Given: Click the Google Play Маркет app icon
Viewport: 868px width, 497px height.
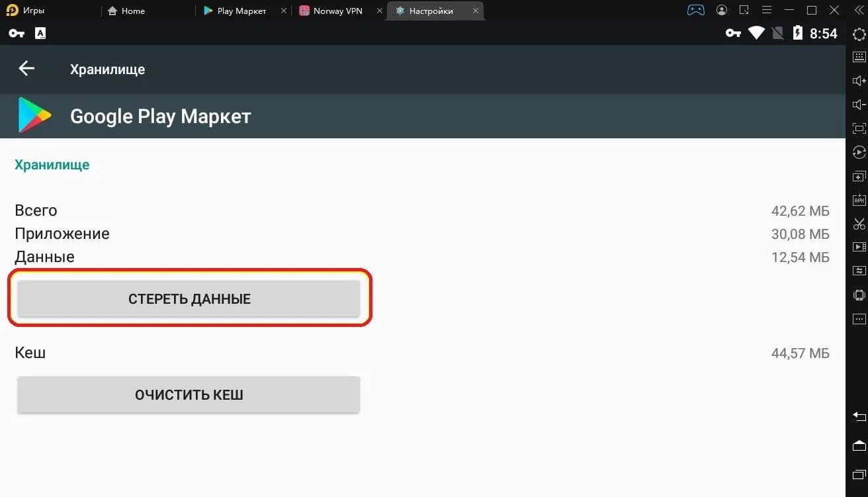Looking at the screenshot, I should tap(34, 115).
